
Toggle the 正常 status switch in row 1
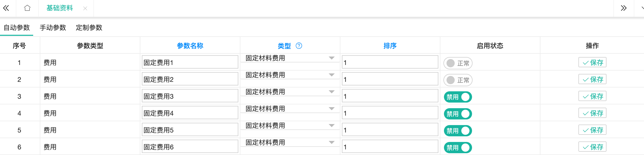[458, 63]
